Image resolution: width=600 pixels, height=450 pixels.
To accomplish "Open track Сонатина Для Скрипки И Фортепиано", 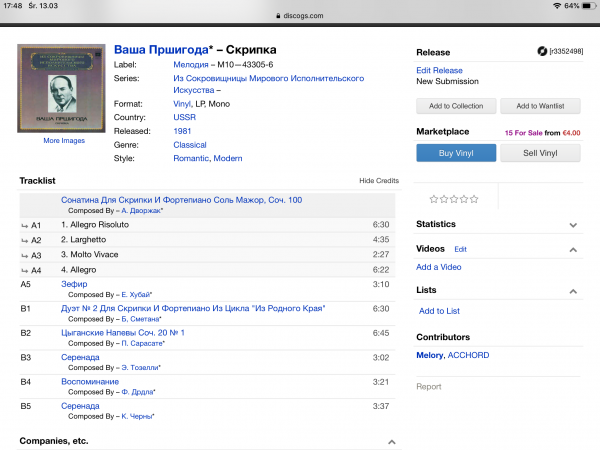I will click(x=181, y=200).
